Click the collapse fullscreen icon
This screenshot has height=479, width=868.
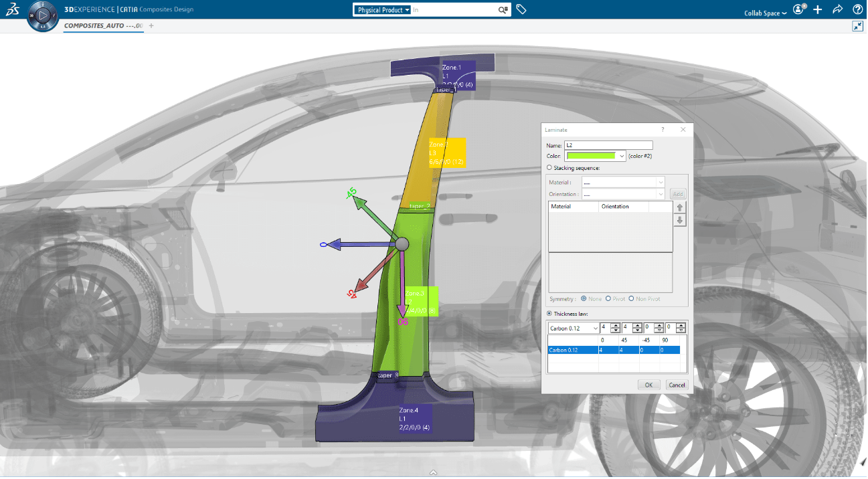(x=857, y=26)
